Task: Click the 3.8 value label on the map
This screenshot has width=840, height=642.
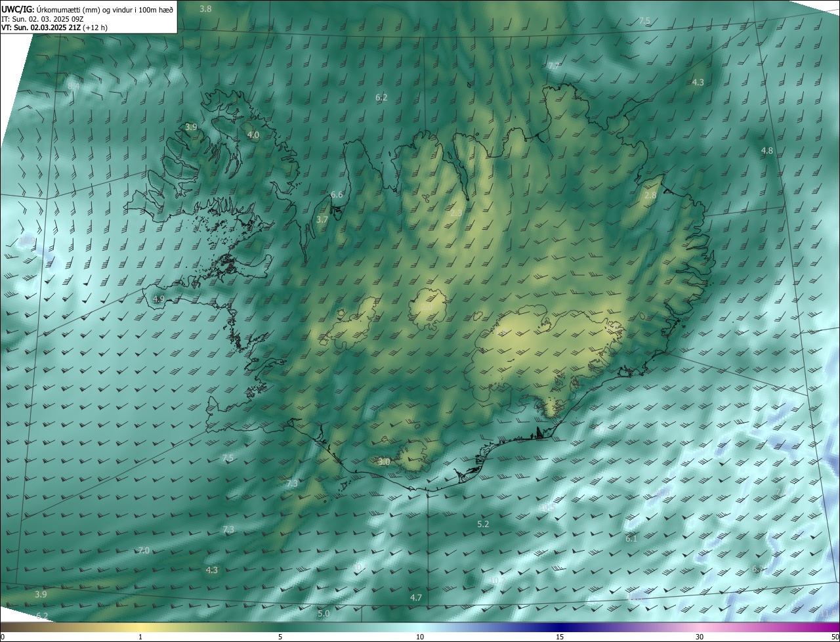Action: pyautogui.click(x=205, y=9)
